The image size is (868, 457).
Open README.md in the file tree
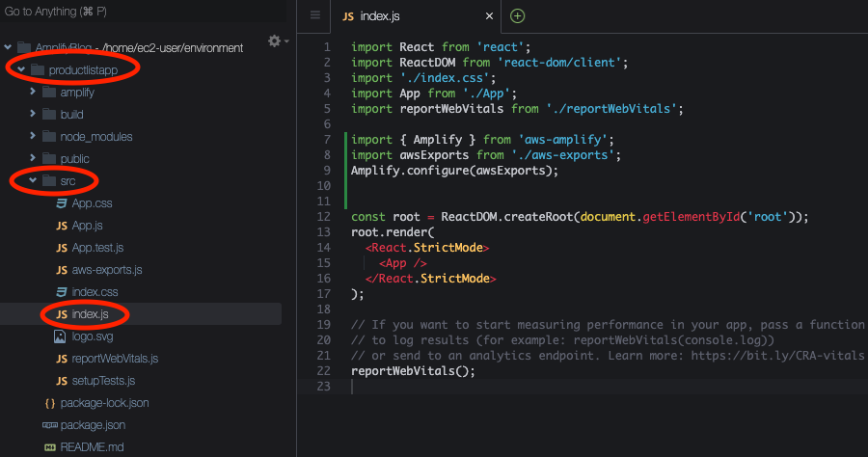pyautogui.click(x=92, y=447)
